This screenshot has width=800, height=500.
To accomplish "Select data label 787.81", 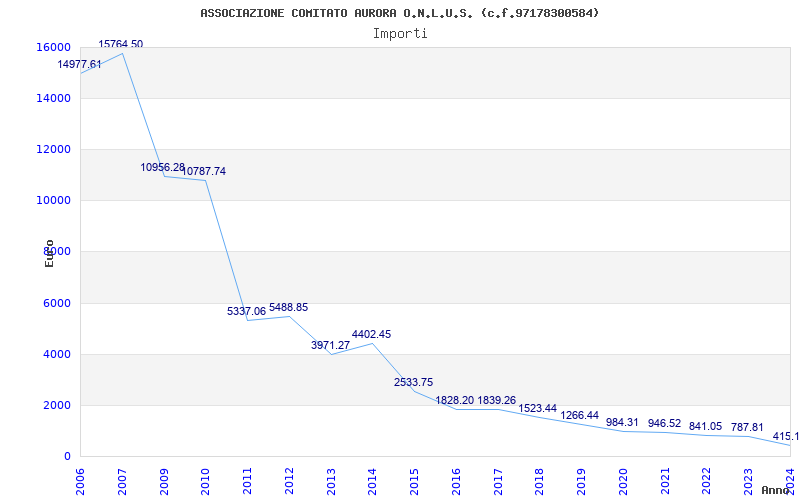I will 747,428.
